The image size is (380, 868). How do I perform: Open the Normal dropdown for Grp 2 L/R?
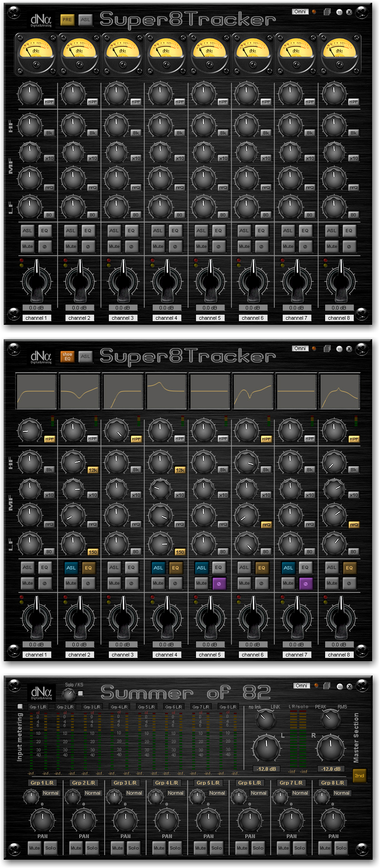click(93, 793)
